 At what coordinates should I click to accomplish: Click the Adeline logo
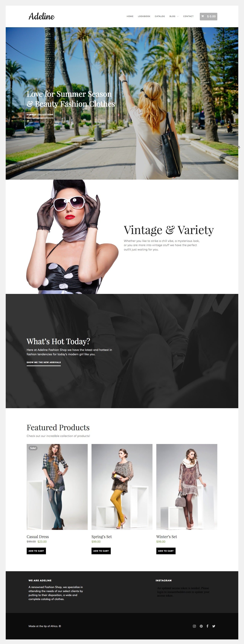pyautogui.click(x=42, y=17)
